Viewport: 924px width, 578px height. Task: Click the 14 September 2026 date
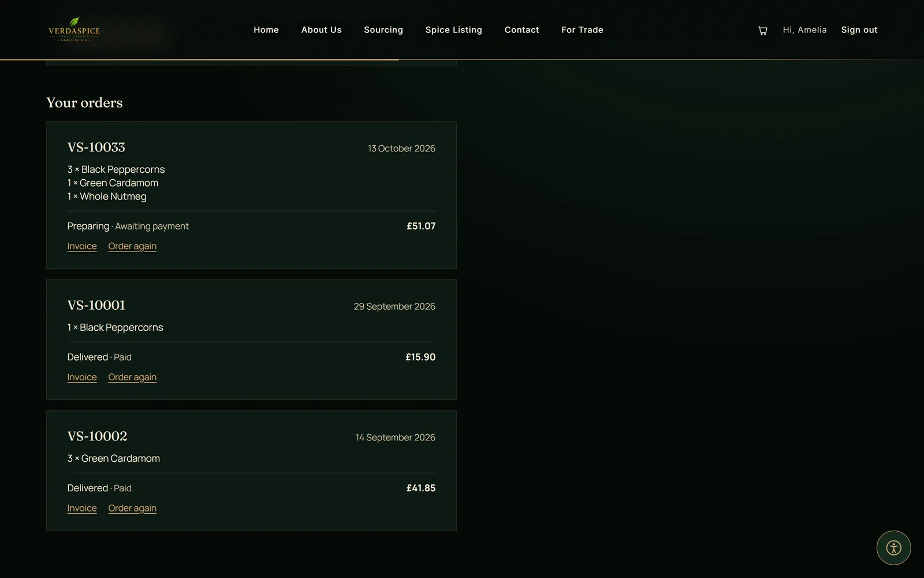coord(396,438)
